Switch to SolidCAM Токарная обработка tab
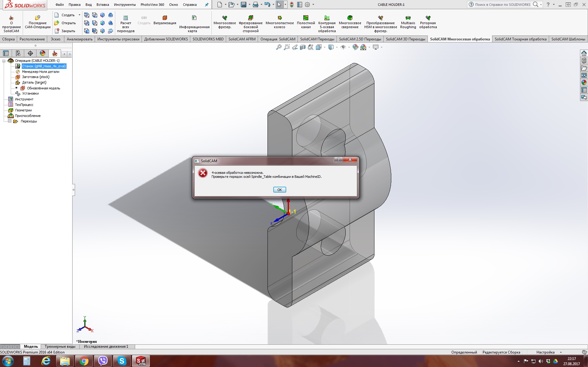The height and width of the screenshot is (367, 588). click(x=521, y=39)
